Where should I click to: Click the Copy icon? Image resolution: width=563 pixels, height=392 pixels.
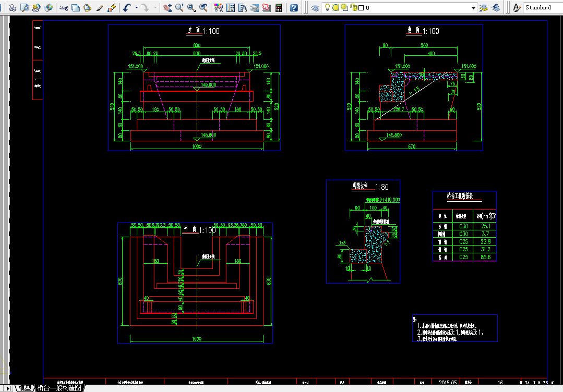click(76, 7)
